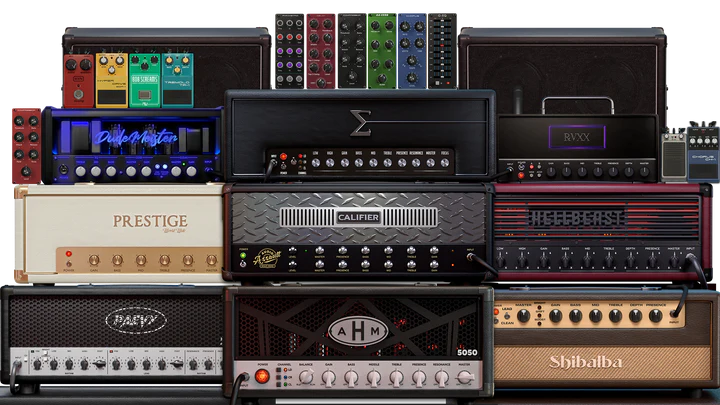This screenshot has height=405, width=720.
Task: Click the CALIFIER nameplate
Action: (x=358, y=217)
